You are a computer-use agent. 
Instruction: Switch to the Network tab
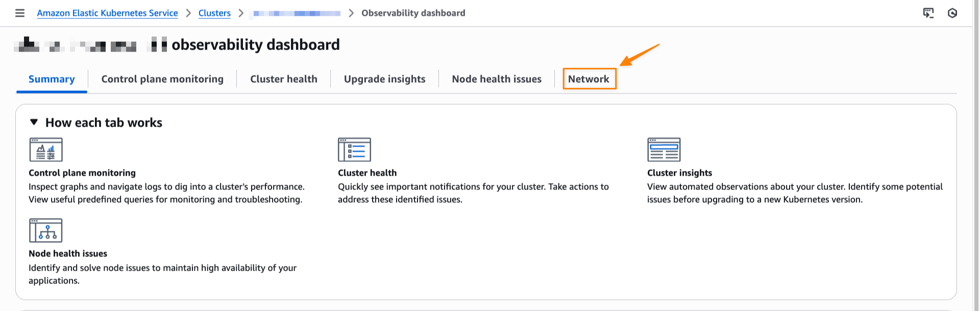[x=589, y=79]
